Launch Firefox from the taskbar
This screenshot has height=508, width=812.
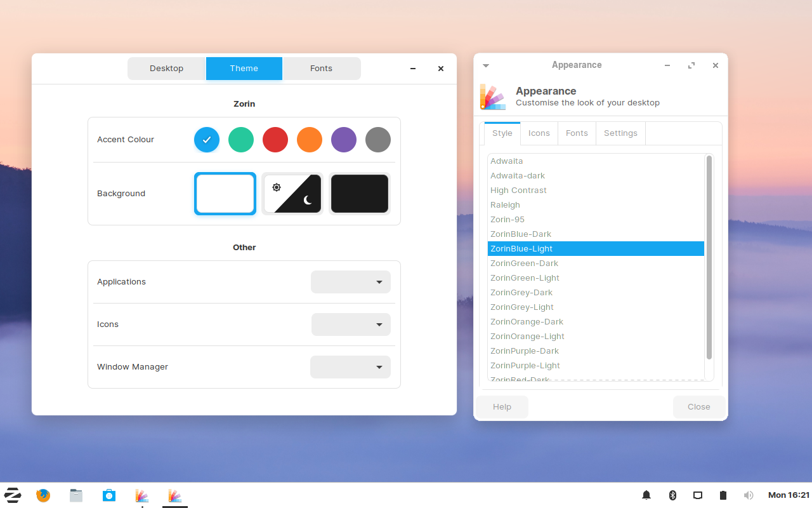click(43, 495)
